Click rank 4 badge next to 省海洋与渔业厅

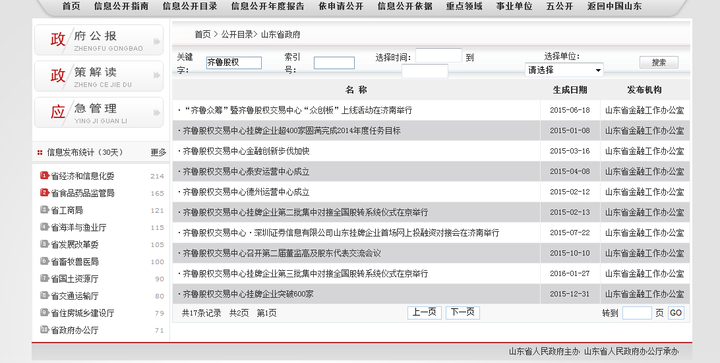44,227
